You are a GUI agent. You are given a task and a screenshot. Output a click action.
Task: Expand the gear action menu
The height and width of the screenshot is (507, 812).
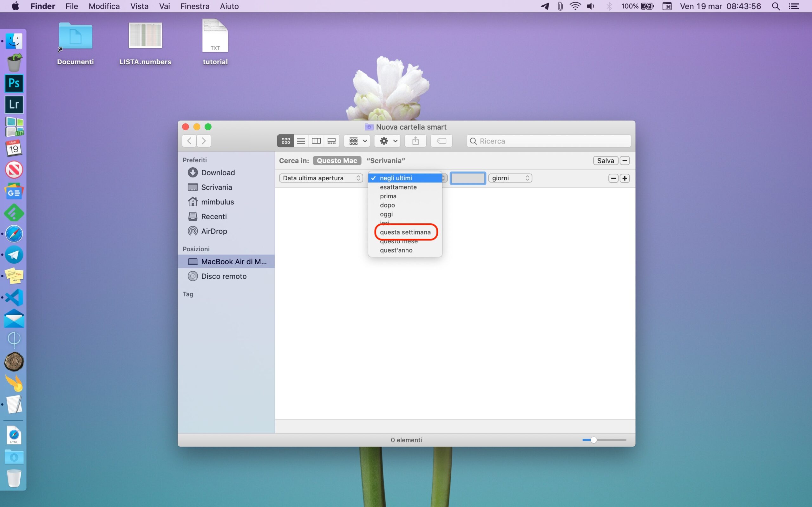click(x=388, y=141)
